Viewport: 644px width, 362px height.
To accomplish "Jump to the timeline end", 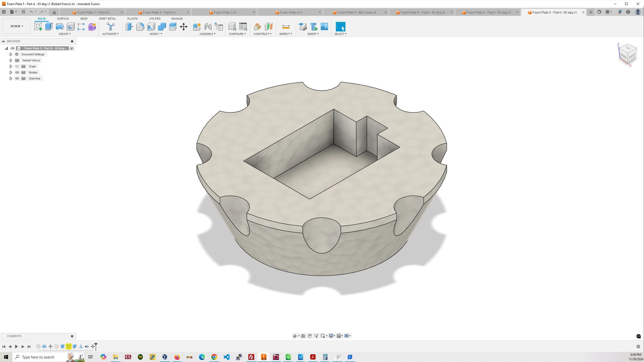I will pyautogui.click(x=29, y=347).
